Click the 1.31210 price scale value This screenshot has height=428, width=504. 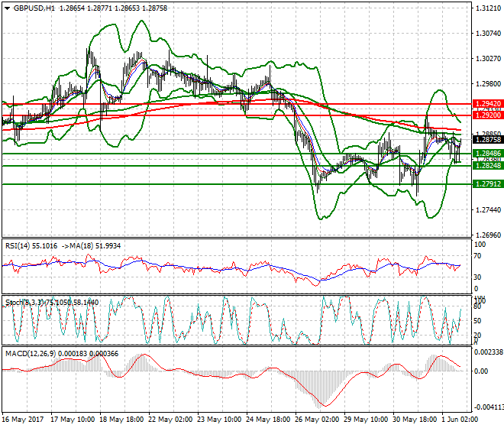(488, 8)
